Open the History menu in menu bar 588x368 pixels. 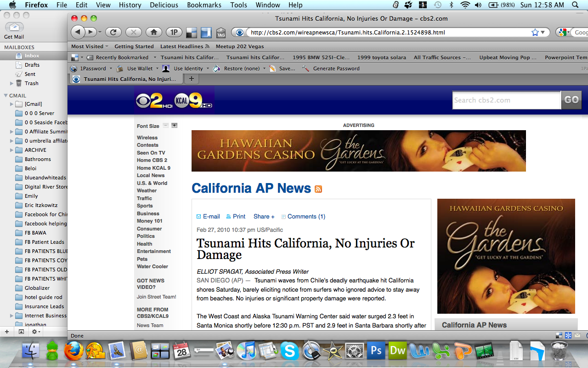pos(130,5)
